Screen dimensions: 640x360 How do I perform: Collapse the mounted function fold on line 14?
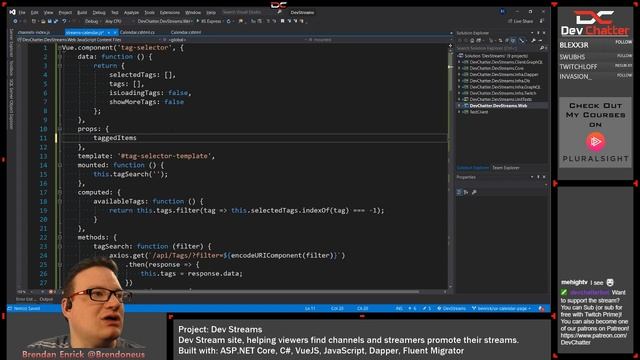coord(60,165)
